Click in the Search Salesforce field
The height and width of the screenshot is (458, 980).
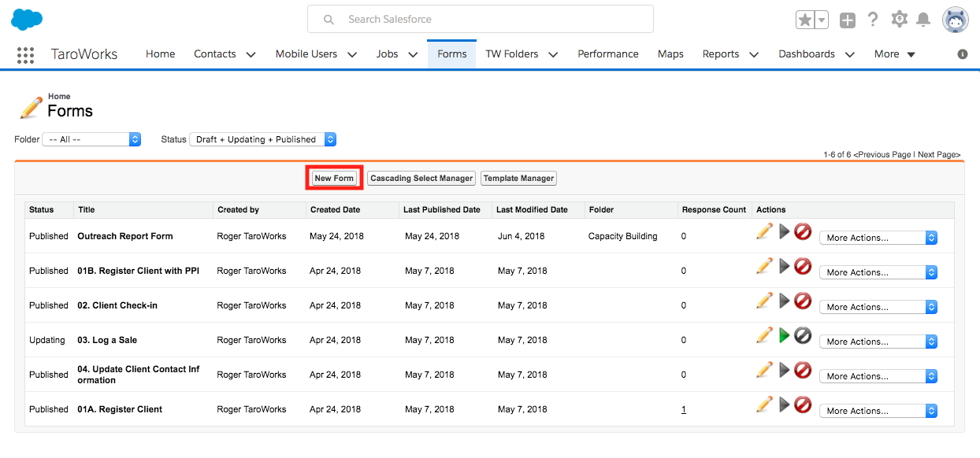tap(481, 20)
